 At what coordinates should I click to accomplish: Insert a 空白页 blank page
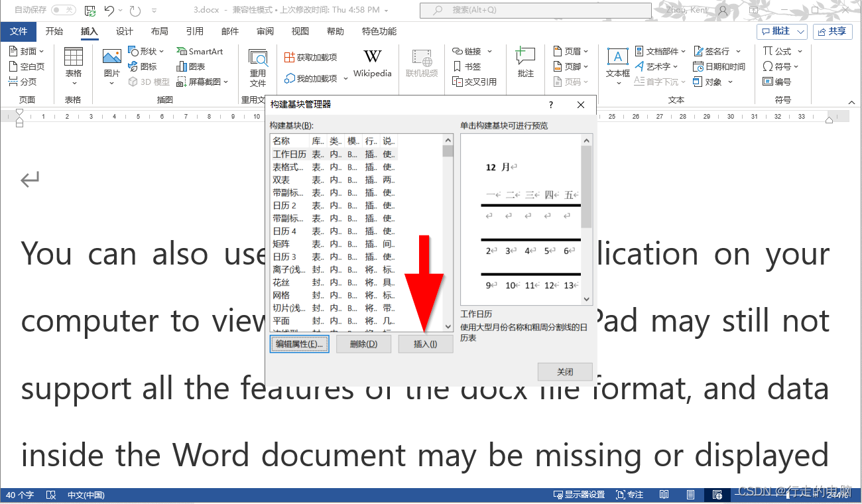click(x=27, y=66)
